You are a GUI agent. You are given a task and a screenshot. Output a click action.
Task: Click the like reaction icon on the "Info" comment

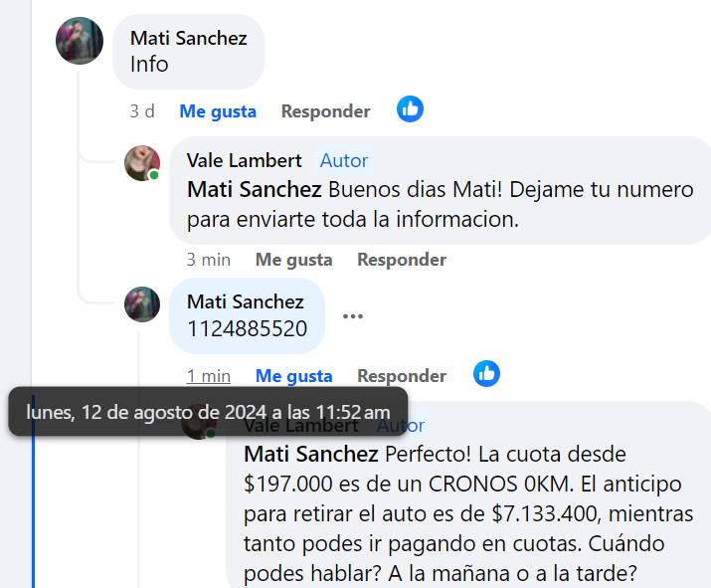(x=410, y=109)
